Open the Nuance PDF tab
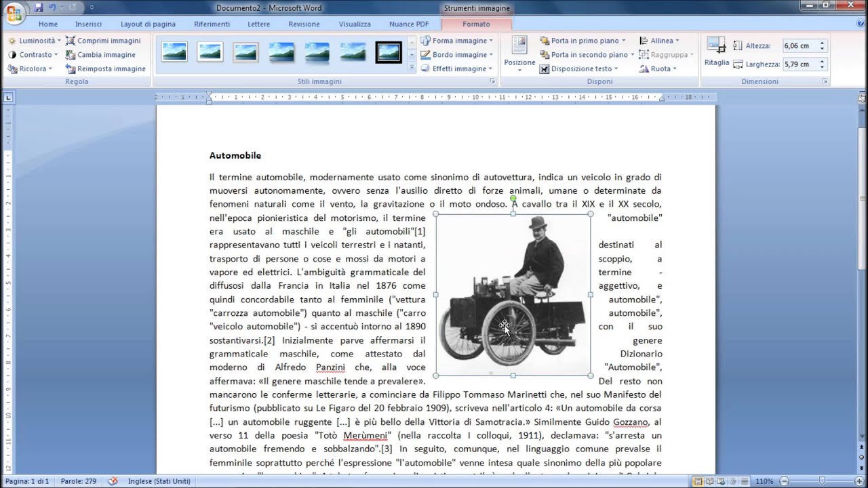The width and height of the screenshot is (868, 488). click(409, 24)
